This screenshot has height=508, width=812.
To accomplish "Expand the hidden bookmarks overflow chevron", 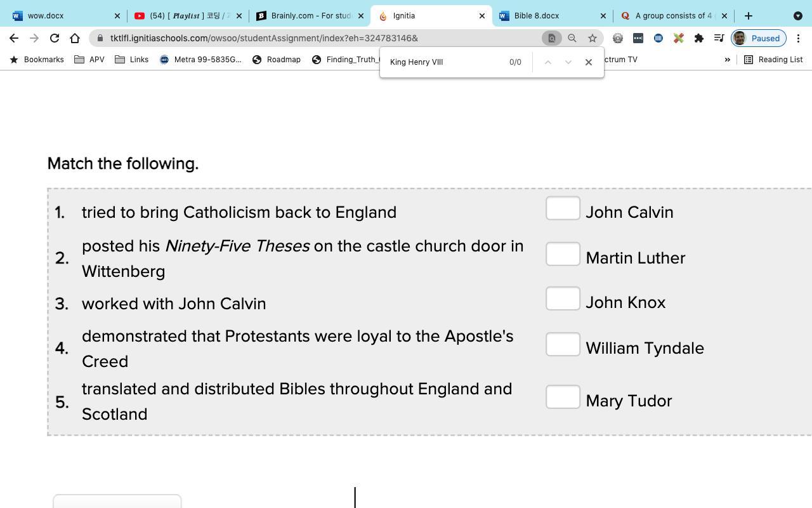I will (728, 60).
